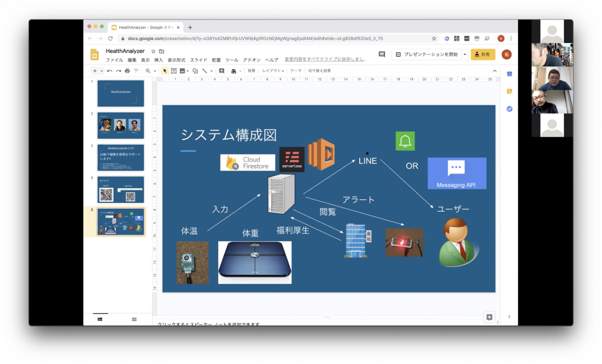Open the Chrome three-dot menu
Viewport: 602px width, 364px height.
pyautogui.click(x=511, y=38)
